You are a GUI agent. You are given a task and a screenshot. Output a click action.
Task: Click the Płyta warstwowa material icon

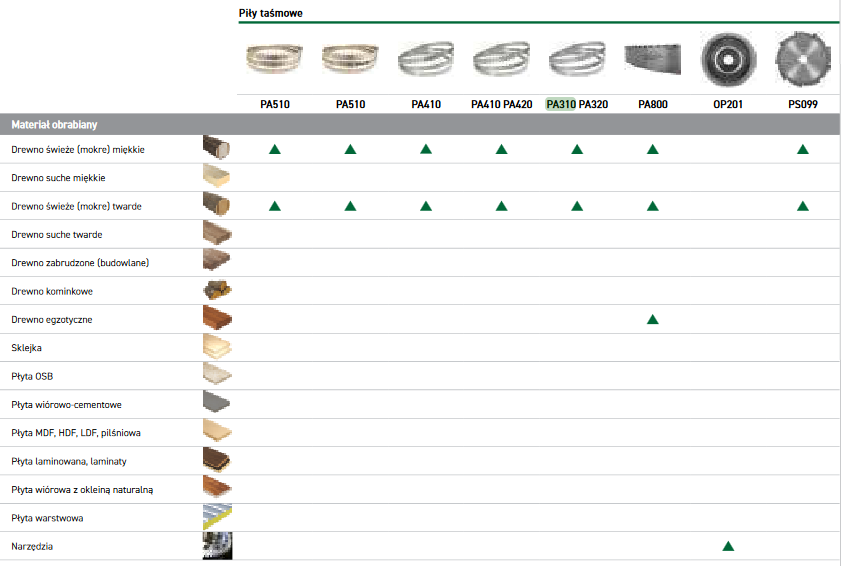click(x=217, y=518)
